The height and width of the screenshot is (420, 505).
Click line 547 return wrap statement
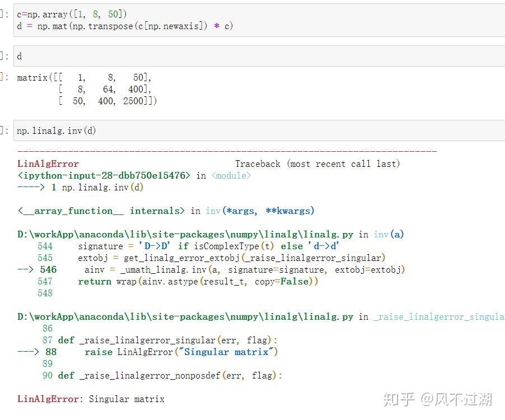[178, 282]
